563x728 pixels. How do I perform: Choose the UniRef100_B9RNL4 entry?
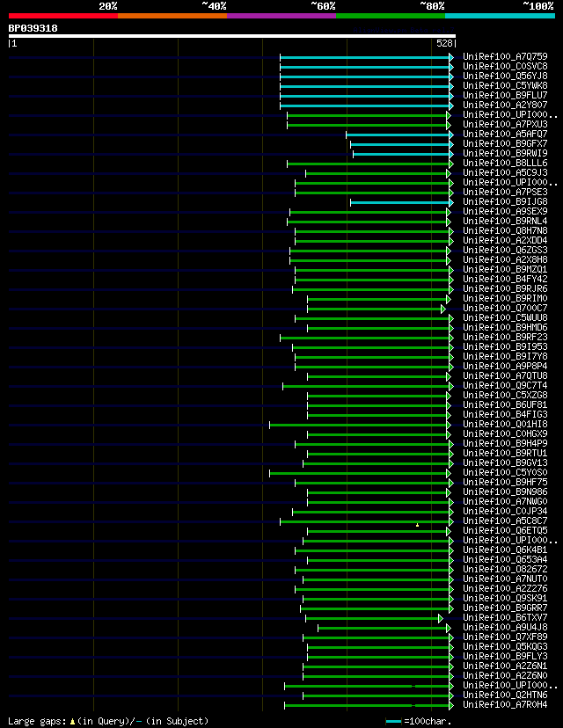tap(505, 221)
